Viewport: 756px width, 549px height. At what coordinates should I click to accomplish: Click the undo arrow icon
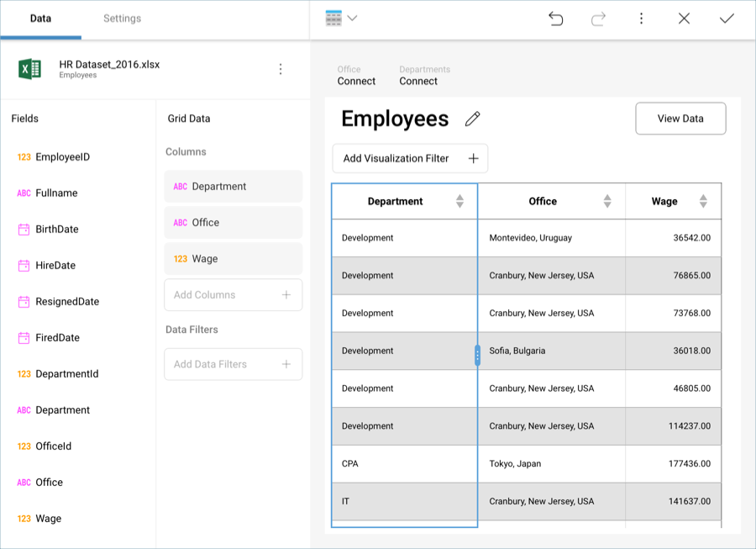(x=555, y=18)
